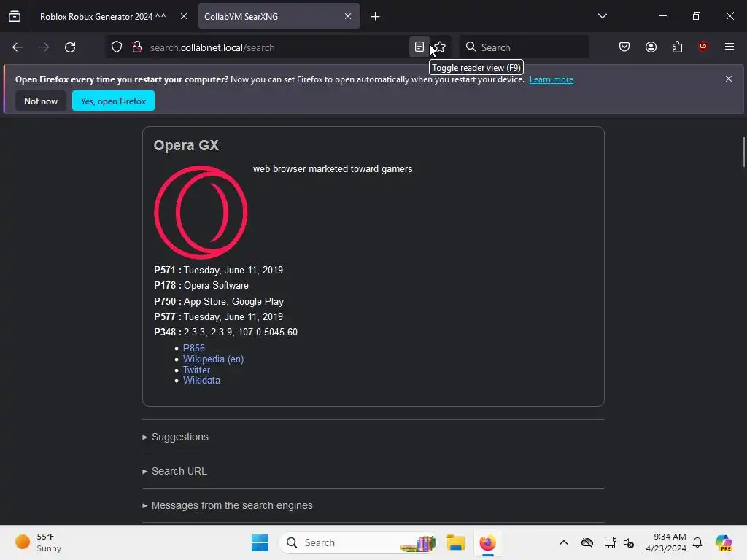Screen dimensions: 747x560
Task: Open a new tab with plus
Action: point(376,17)
